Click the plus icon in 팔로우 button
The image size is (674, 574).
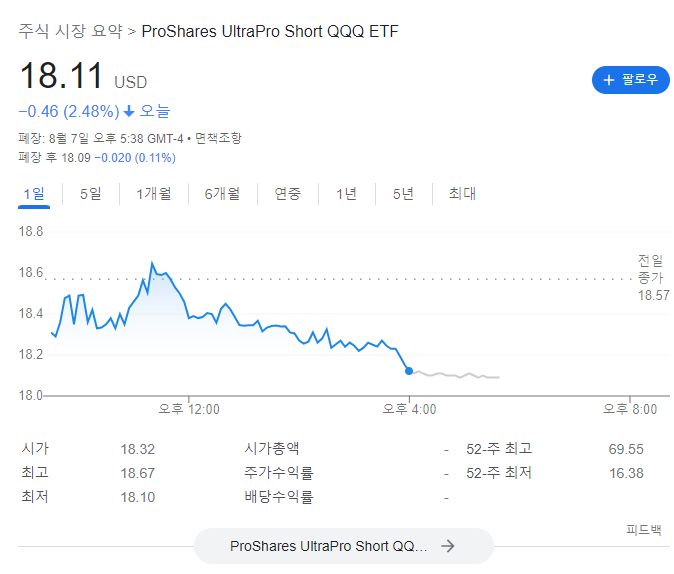tap(608, 80)
